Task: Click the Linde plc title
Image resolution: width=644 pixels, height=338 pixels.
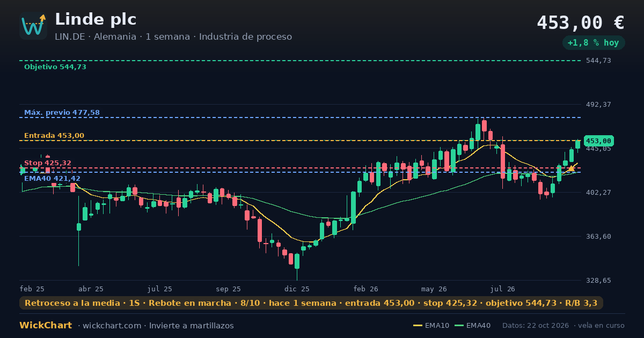Action: point(96,19)
